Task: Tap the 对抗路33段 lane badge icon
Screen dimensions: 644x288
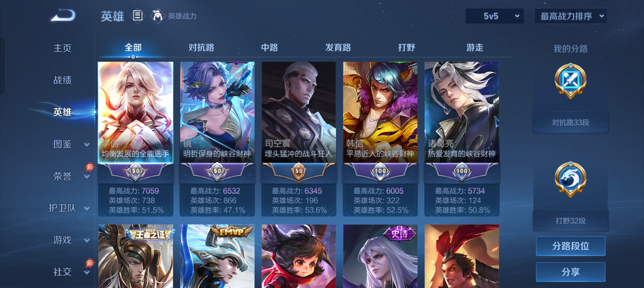Action: [571, 81]
